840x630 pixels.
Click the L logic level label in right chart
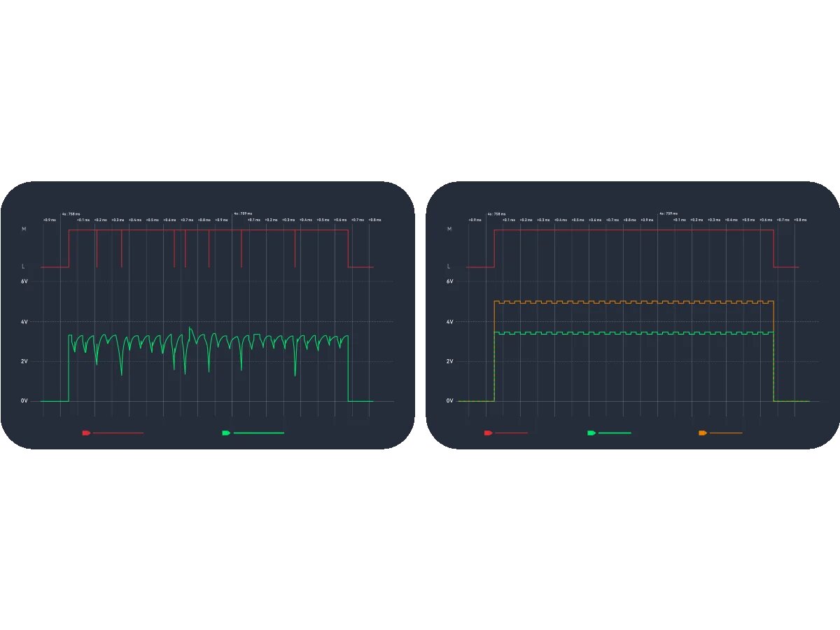point(449,267)
